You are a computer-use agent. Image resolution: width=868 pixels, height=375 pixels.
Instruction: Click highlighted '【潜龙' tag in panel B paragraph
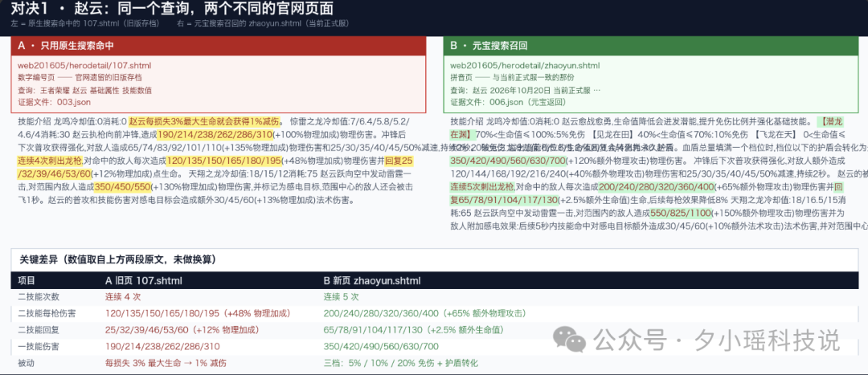point(829,121)
